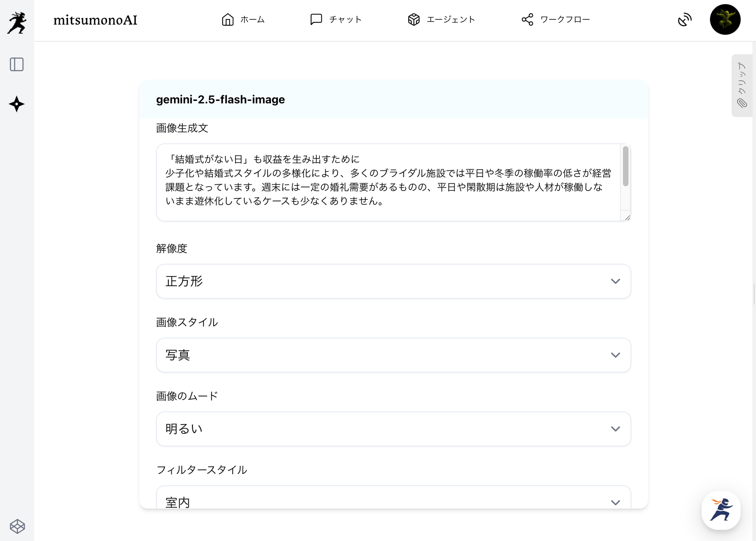
Task: Click the text area vertical scrollbar thumb
Action: point(626,166)
